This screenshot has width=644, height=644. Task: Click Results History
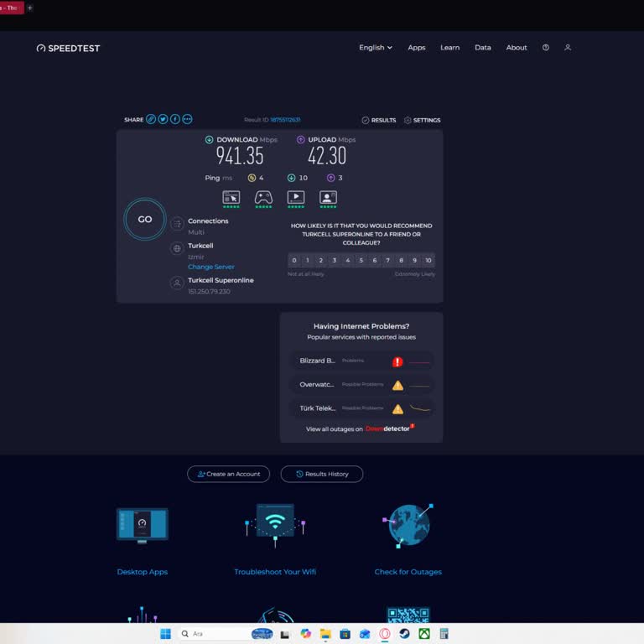coord(322,474)
